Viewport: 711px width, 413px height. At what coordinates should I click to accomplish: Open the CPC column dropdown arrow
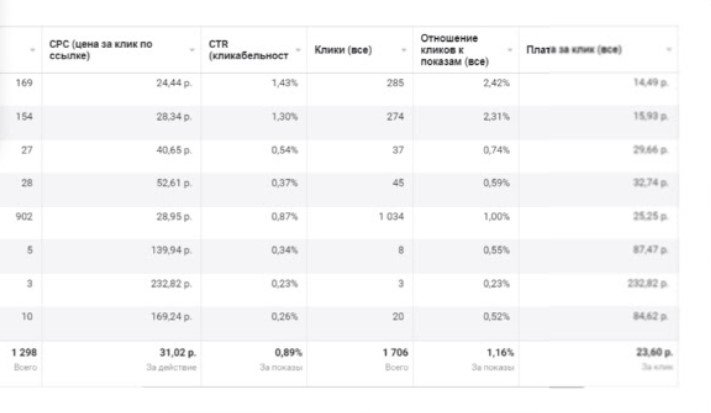[192, 50]
